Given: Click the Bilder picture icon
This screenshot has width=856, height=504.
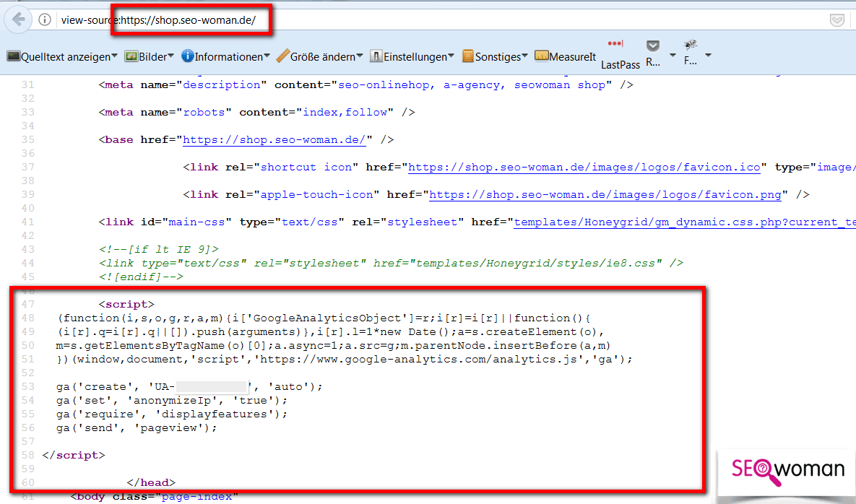Looking at the screenshot, I should 131,56.
